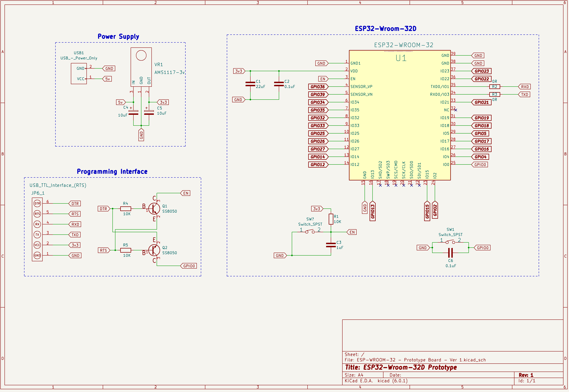Viewport: 569px width, 392px height.
Task: Click the GPIO14 net label
Action: click(318, 157)
